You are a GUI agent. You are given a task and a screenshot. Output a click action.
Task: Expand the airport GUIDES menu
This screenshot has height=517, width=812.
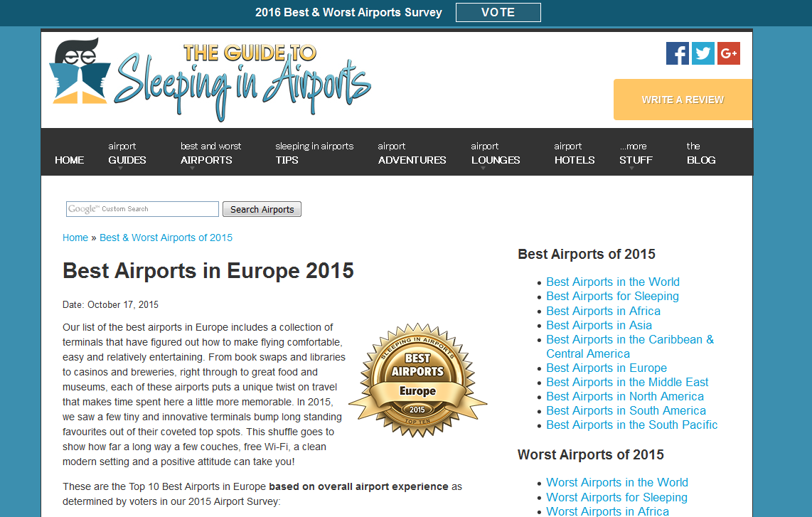coord(127,154)
